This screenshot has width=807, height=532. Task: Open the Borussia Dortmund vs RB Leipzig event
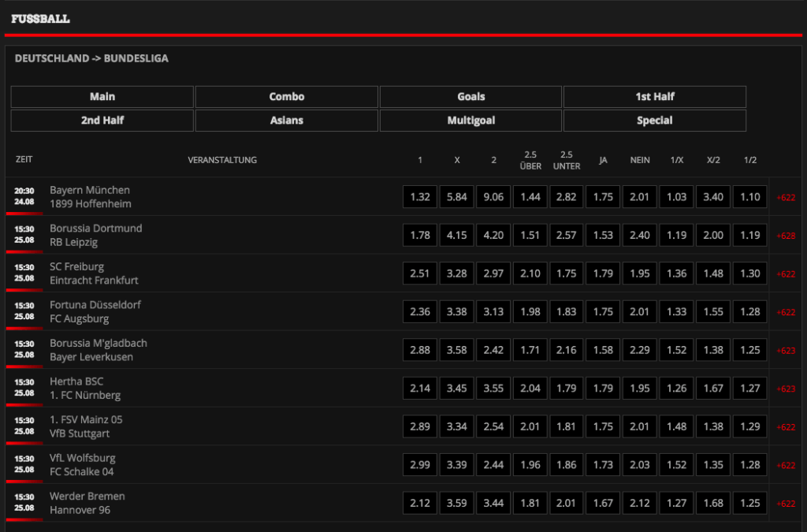click(95, 235)
